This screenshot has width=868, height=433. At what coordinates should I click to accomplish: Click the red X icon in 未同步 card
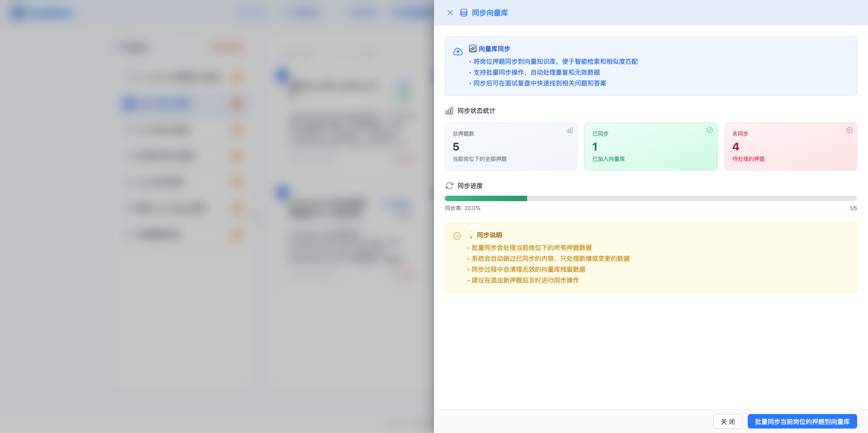pyautogui.click(x=849, y=130)
